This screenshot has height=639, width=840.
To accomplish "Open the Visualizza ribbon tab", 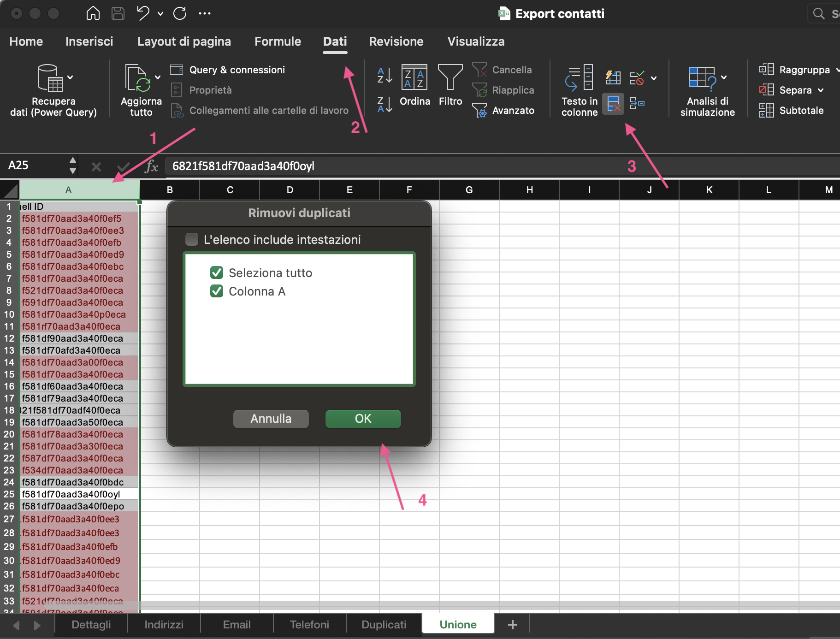I will [476, 41].
